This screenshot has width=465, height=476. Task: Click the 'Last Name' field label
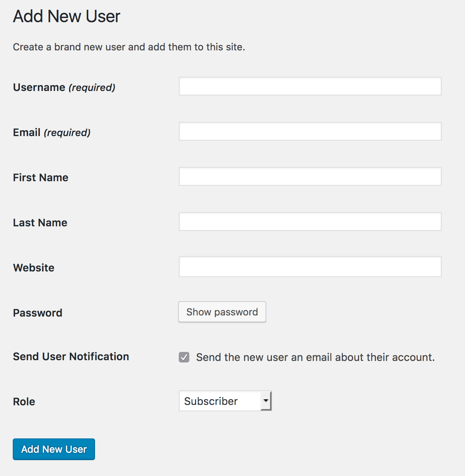[x=40, y=223]
